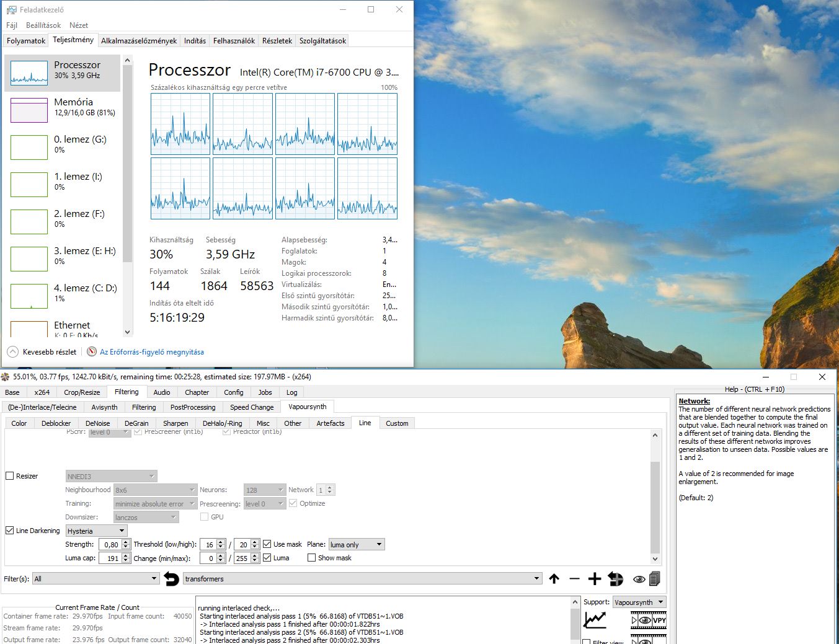Open the Plane 'luma only' dropdown

[357, 545]
